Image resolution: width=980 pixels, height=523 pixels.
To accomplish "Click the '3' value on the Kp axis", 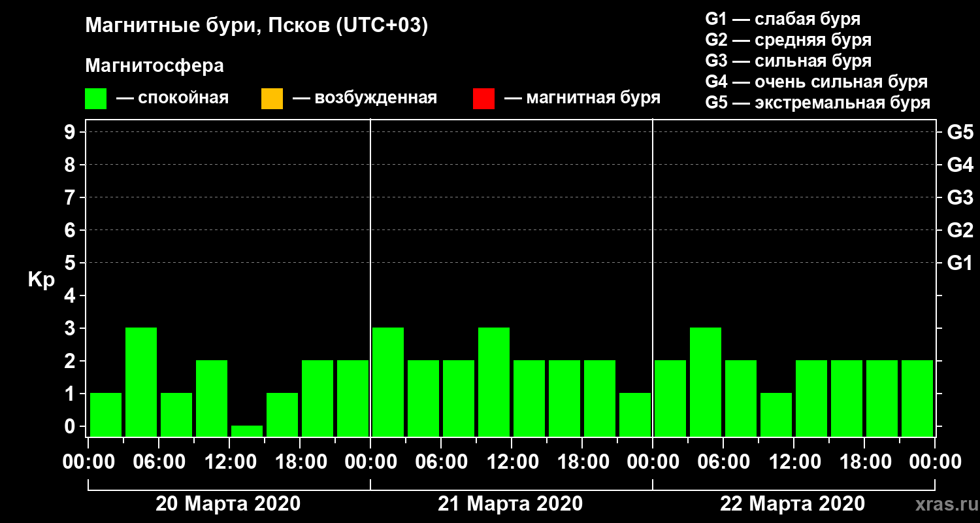I will (71, 328).
